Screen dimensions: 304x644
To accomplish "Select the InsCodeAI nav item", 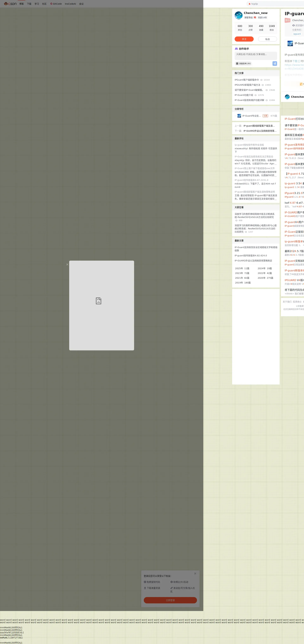I will coord(70,4).
